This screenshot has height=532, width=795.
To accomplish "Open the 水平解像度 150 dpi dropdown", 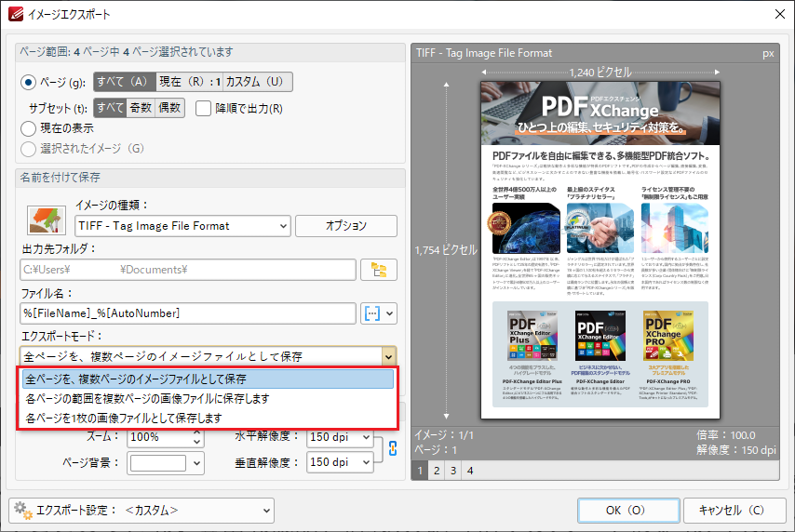I will pyautogui.click(x=340, y=437).
